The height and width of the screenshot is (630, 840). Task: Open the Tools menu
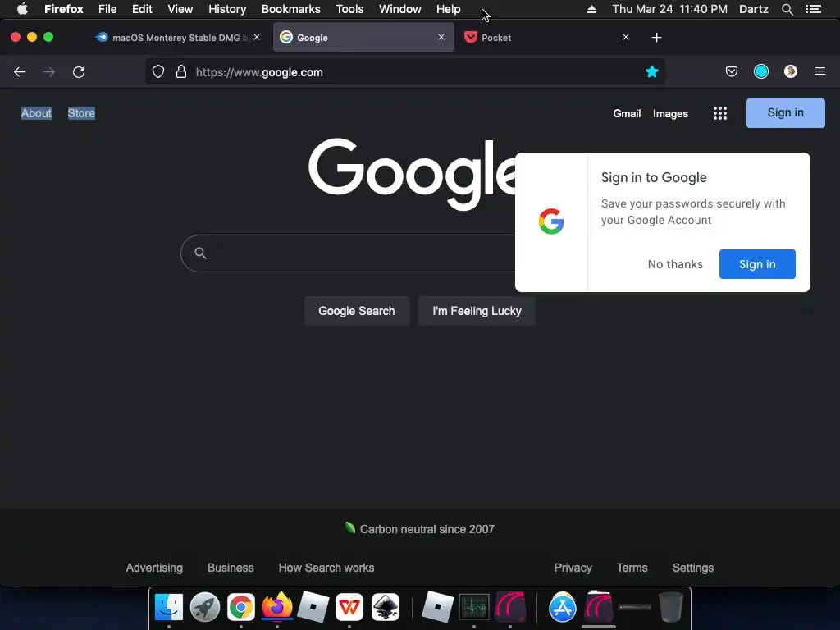click(349, 9)
